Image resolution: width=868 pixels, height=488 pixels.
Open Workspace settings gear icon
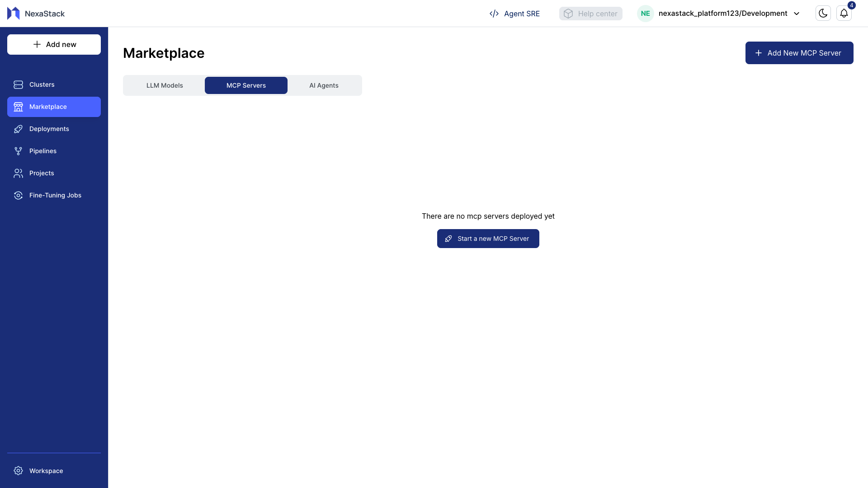pyautogui.click(x=18, y=471)
